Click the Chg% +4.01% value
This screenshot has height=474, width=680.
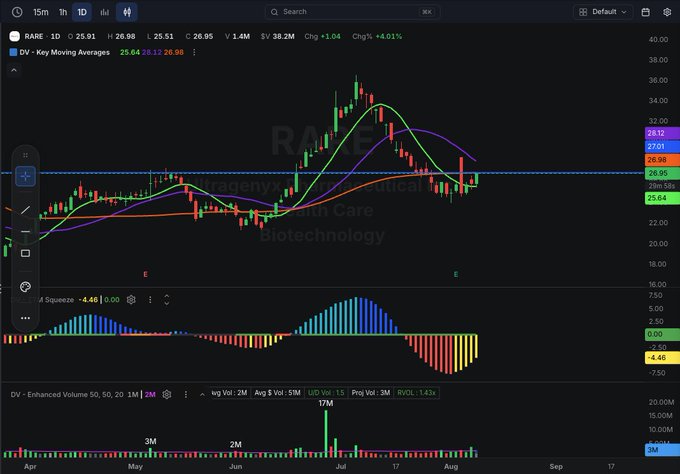click(x=377, y=36)
